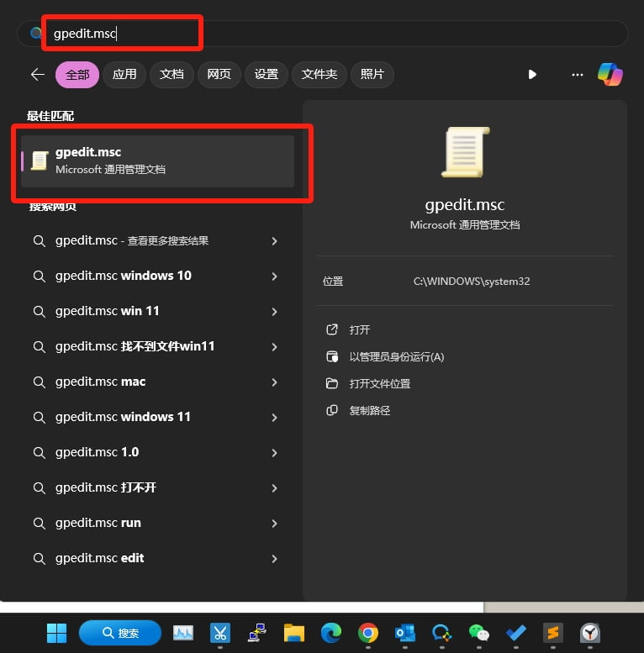Click 以管理员身份运行 in the details pane
Viewport: 644px width, 653px height.
pos(396,356)
